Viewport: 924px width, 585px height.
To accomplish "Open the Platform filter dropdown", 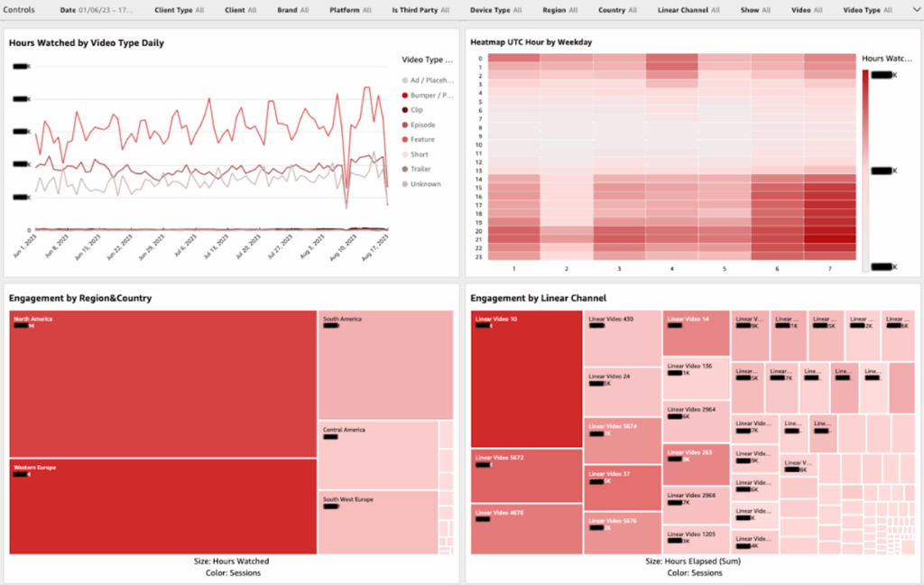I will click(x=349, y=10).
